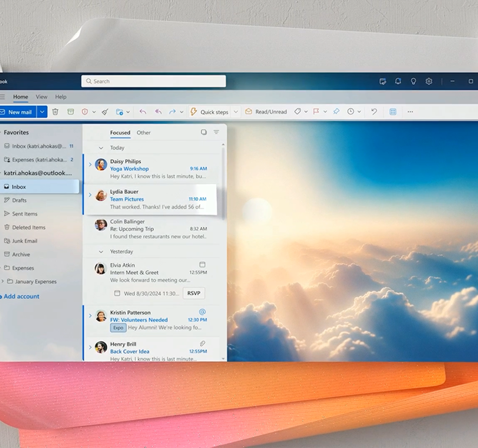
Task: Click the Snooze clock icon
Action: 351,112
